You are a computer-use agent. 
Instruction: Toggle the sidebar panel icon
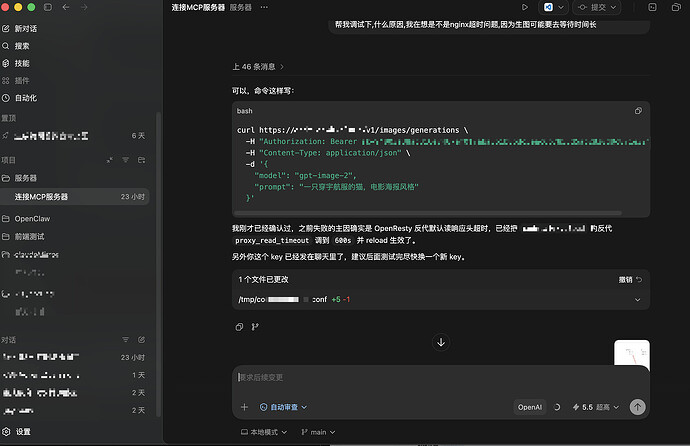[48, 7]
